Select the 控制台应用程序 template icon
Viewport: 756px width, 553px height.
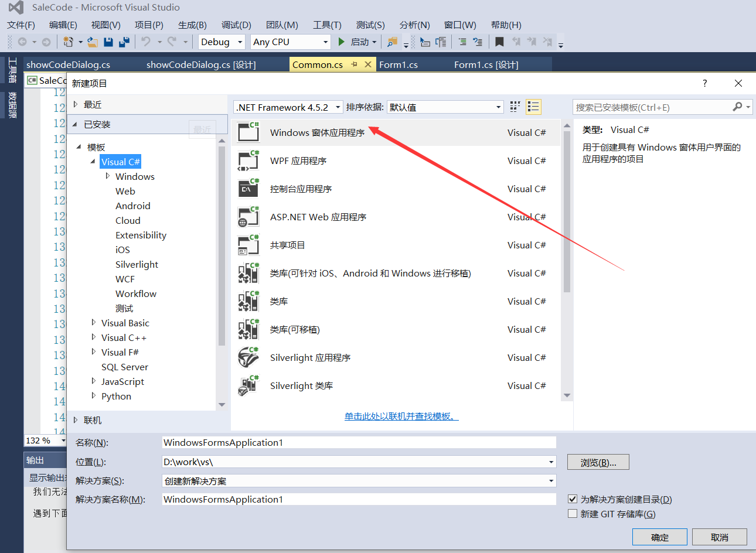coord(248,189)
